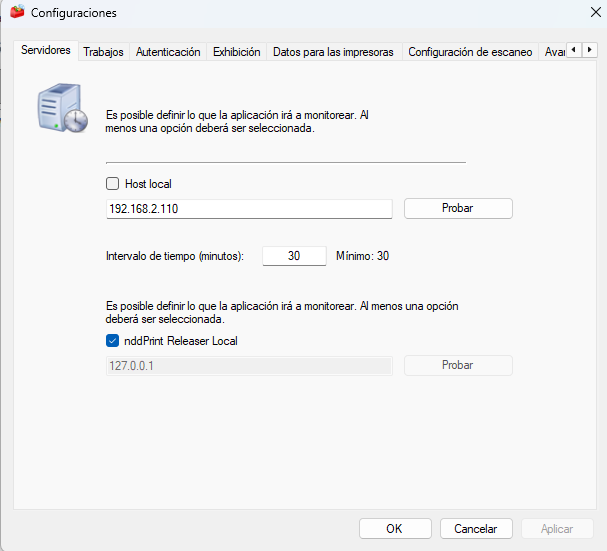
Task: Click the Intervalo de tiempo field showing 30
Action: [x=294, y=256]
